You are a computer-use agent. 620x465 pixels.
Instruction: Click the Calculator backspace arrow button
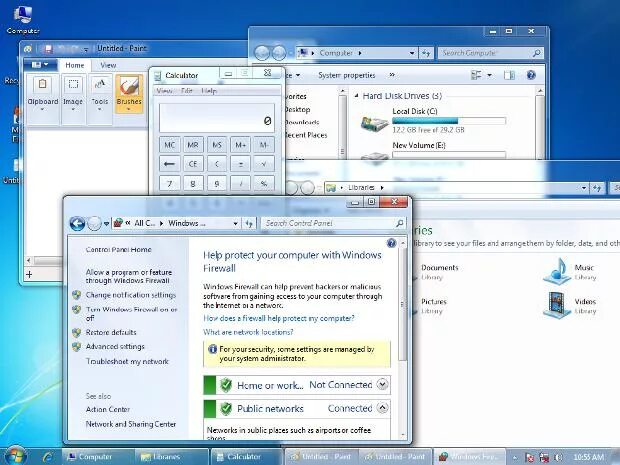[x=170, y=164]
